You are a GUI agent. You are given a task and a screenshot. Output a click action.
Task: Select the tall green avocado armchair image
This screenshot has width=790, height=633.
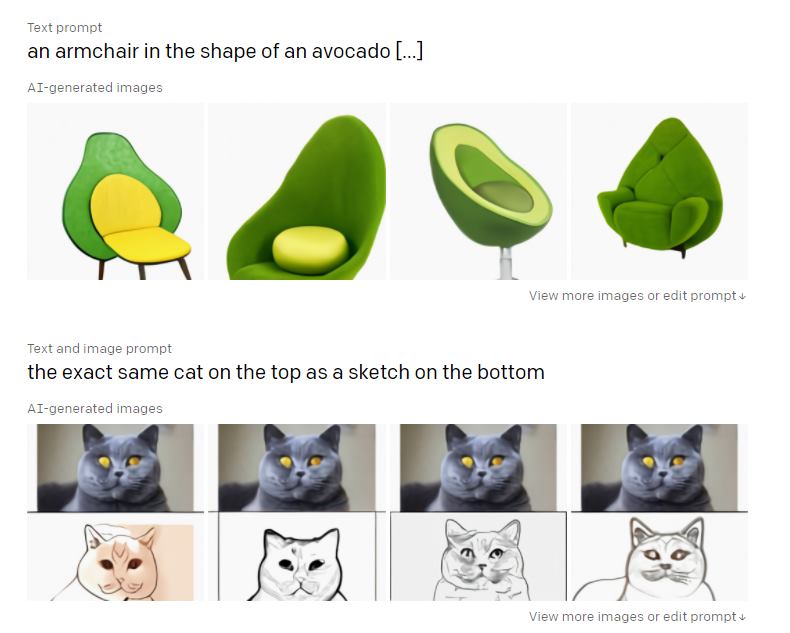pos(297,192)
